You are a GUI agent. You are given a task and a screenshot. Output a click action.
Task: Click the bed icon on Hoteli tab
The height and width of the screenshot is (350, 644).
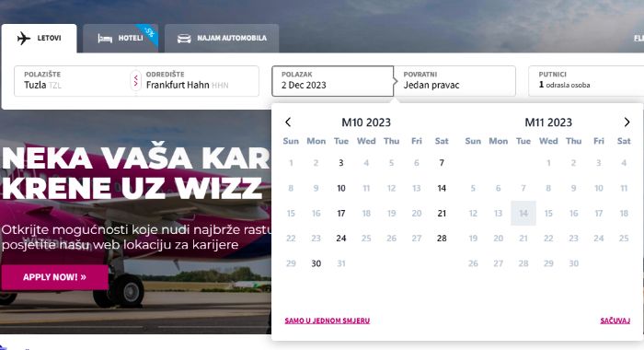pos(105,39)
